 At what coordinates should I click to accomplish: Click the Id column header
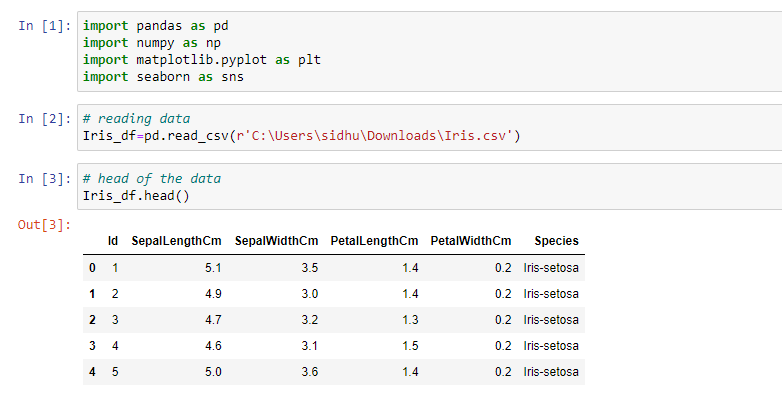(x=113, y=241)
